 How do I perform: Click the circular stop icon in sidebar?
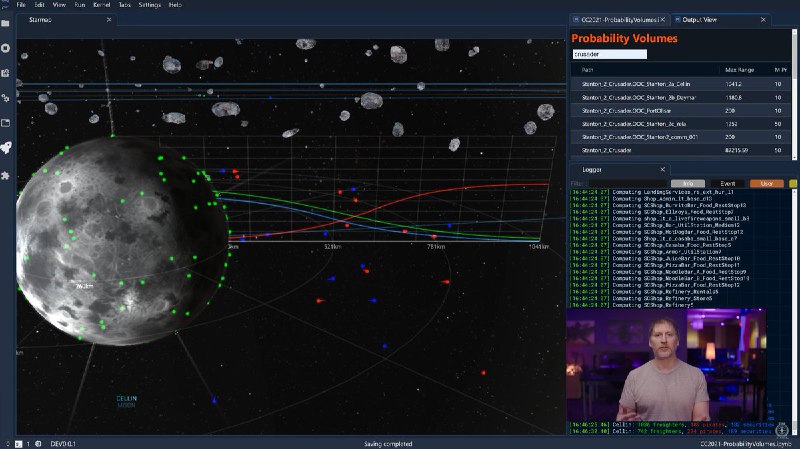pyautogui.click(x=7, y=47)
